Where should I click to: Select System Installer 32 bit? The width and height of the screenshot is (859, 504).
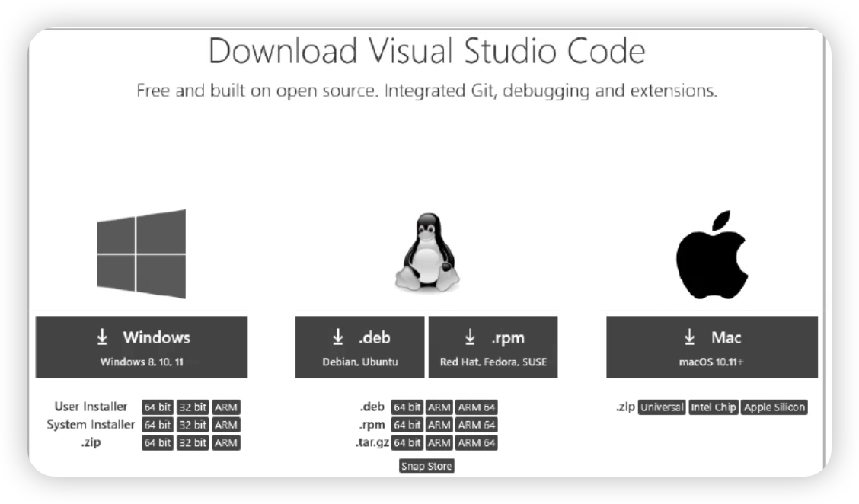coord(193,425)
